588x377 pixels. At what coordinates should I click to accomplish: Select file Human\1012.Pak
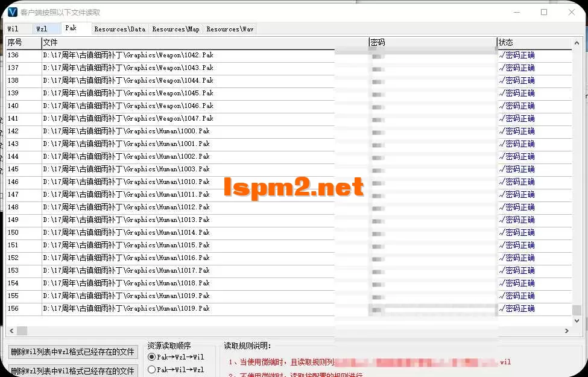[127, 207]
